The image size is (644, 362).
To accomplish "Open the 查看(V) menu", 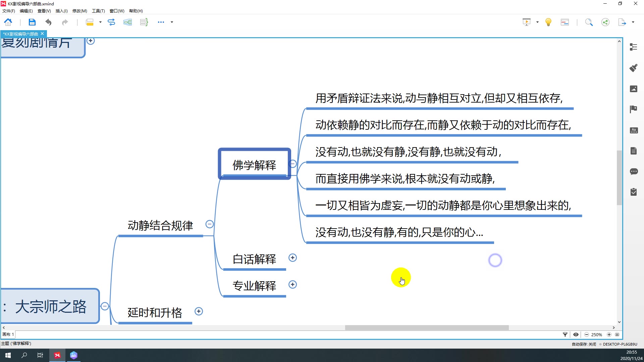I will coord(44,11).
